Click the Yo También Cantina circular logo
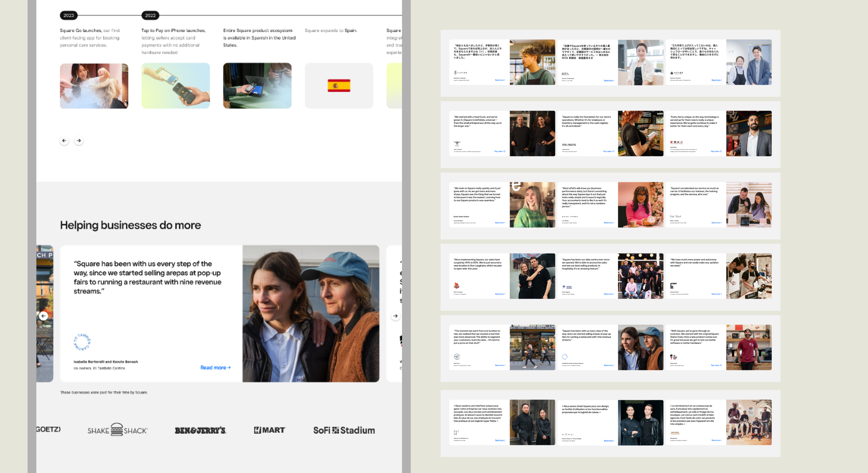This screenshot has height=473, width=868. (82, 342)
